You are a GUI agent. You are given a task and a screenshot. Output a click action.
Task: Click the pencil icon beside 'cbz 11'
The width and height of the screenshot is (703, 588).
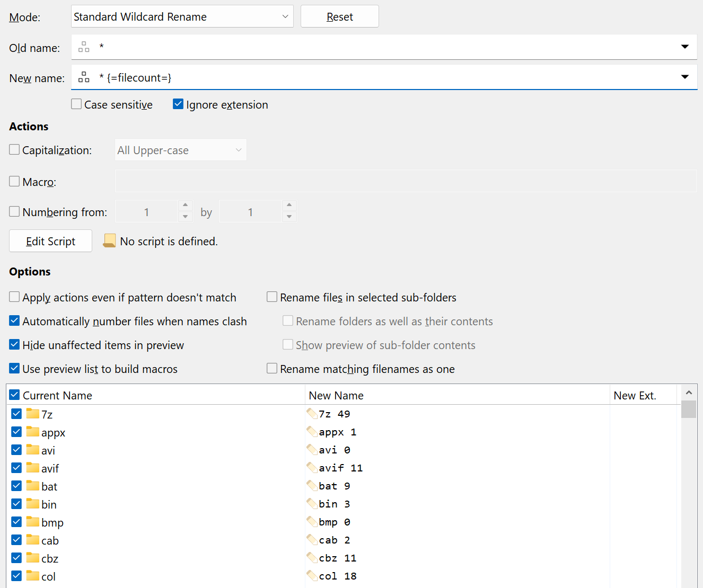coord(312,558)
